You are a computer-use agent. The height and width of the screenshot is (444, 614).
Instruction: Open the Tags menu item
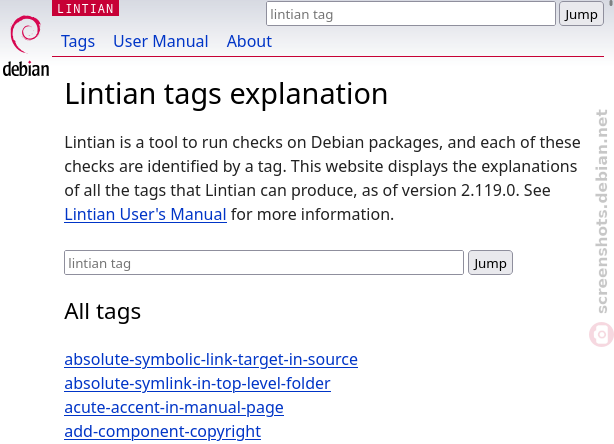point(78,42)
